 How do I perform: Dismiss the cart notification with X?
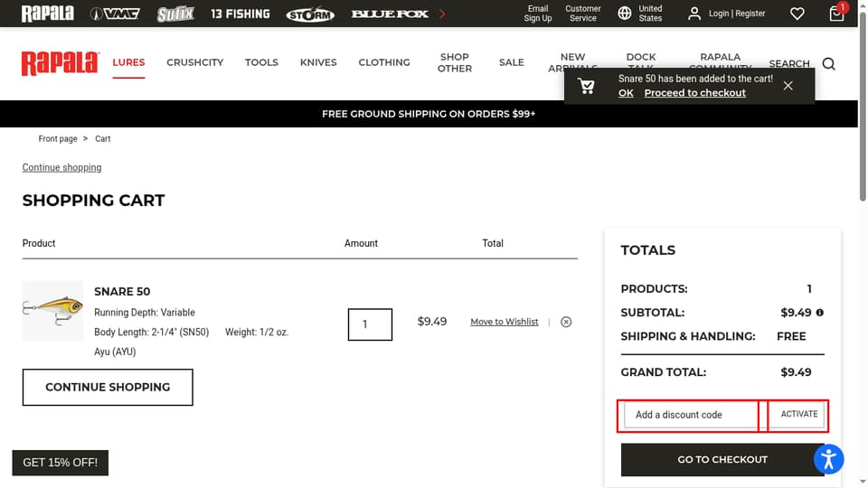(788, 86)
